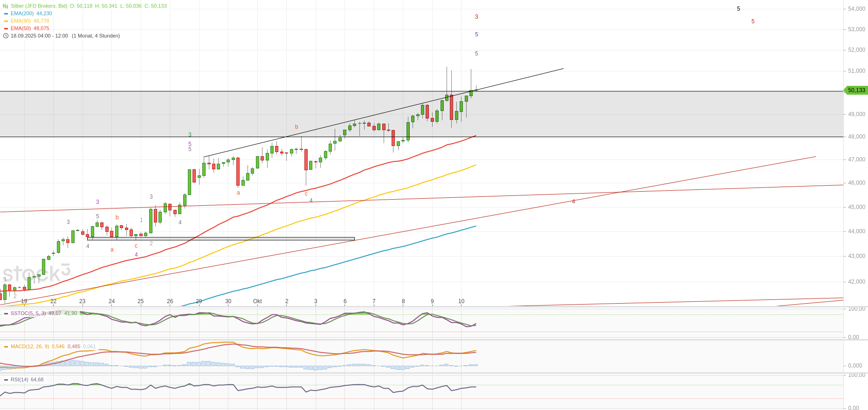Select the SSTOC(5, 5, 3) indicator label
The image size is (868, 410).
[28, 313]
